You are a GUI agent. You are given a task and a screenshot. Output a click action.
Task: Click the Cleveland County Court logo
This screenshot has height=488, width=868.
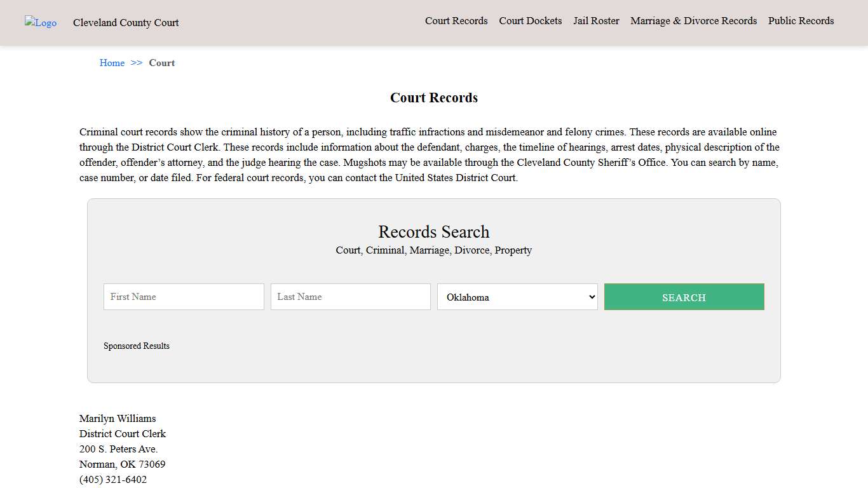click(x=40, y=23)
